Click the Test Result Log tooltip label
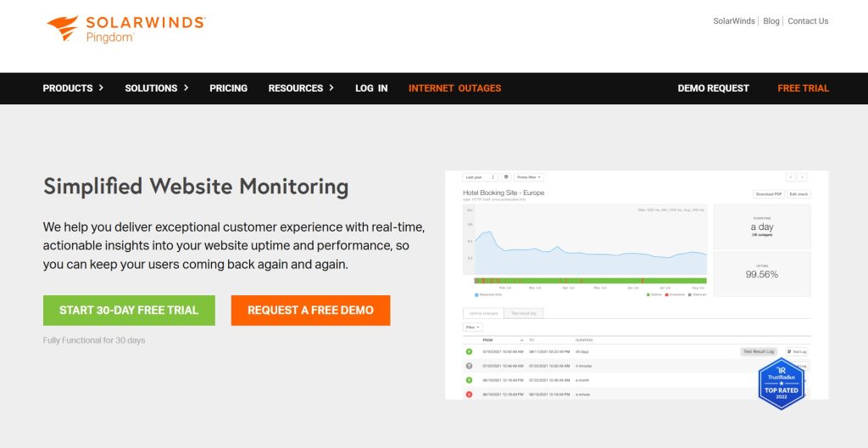Viewport: 868px width, 448px height. pyautogui.click(x=759, y=351)
